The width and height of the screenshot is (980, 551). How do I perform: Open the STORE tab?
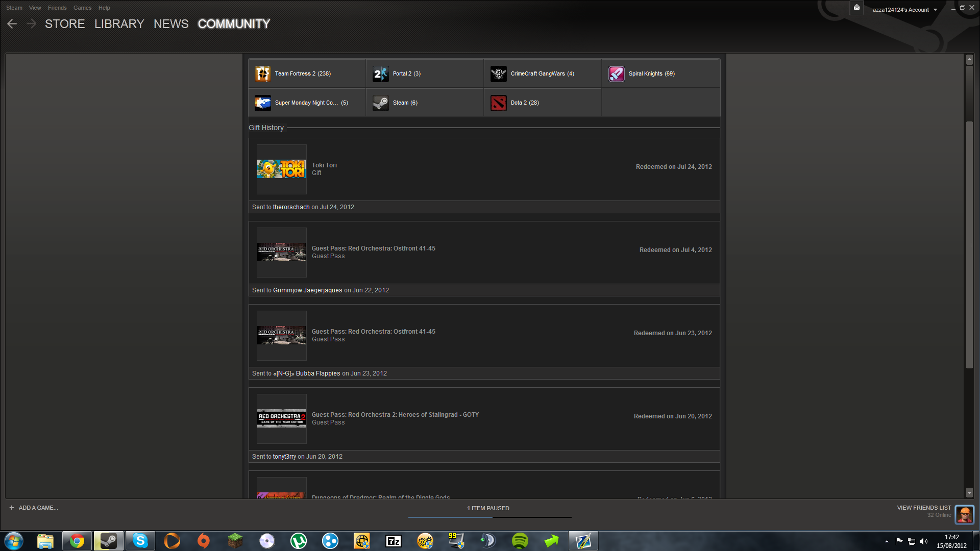point(65,24)
